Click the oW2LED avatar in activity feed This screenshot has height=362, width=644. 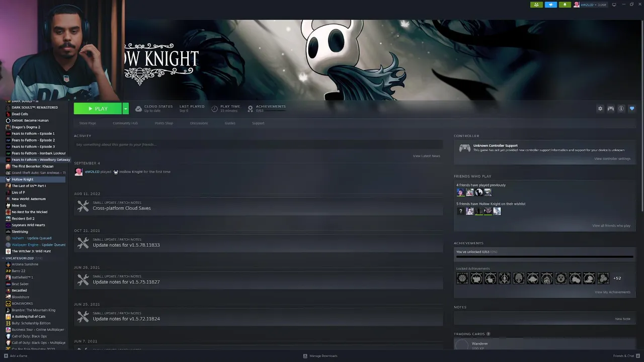tap(78, 172)
